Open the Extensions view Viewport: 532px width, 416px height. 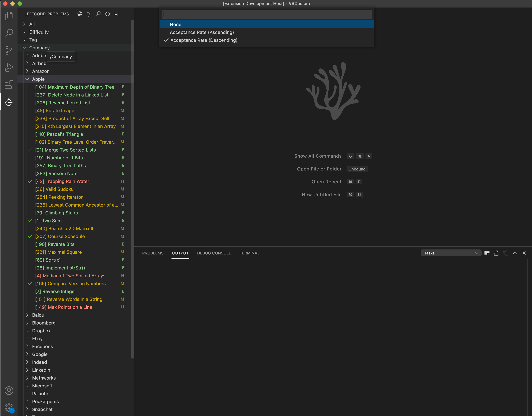point(9,85)
